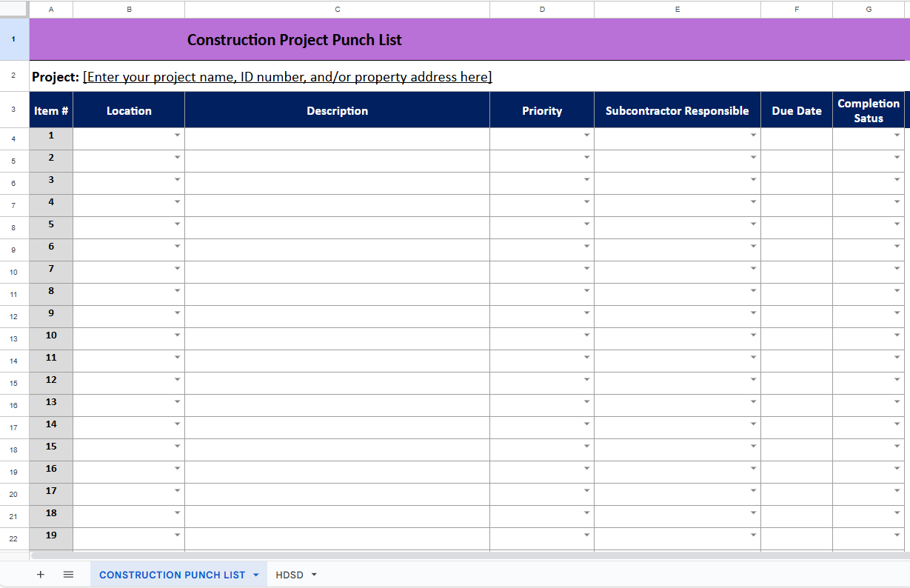This screenshot has height=588, width=910.
Task: Click the Due Date cell for item 4
Action: [797, 202]
